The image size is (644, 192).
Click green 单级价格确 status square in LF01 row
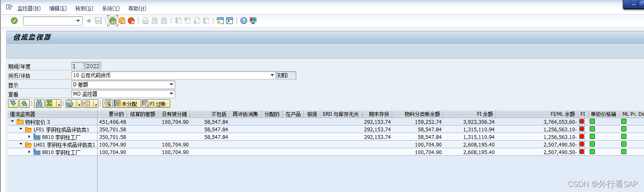[593, 129]
